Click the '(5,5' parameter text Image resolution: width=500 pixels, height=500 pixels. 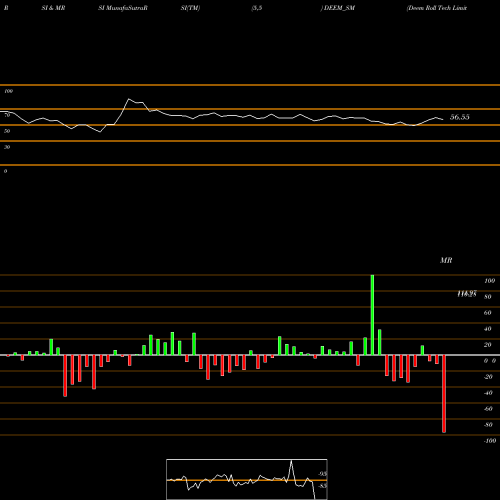[x=257, y=8]
